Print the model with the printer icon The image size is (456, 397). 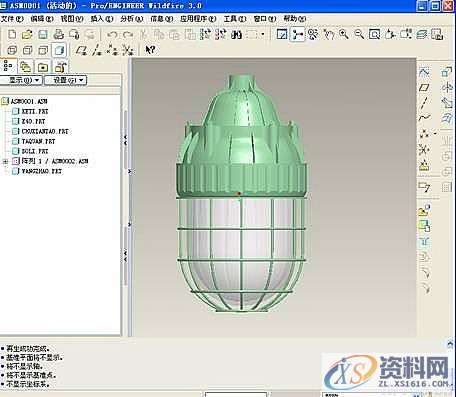click(x=59, y=34)
